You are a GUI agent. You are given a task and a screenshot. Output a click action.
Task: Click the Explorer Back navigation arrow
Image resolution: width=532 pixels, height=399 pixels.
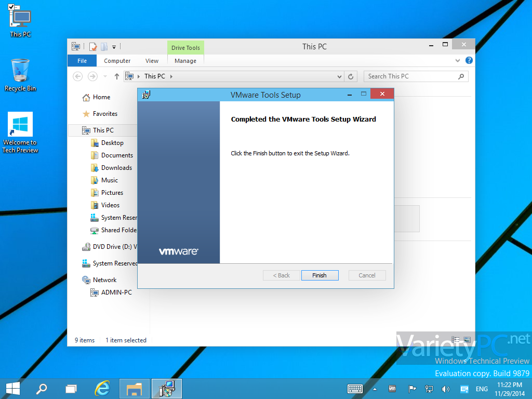click(78, 76)
